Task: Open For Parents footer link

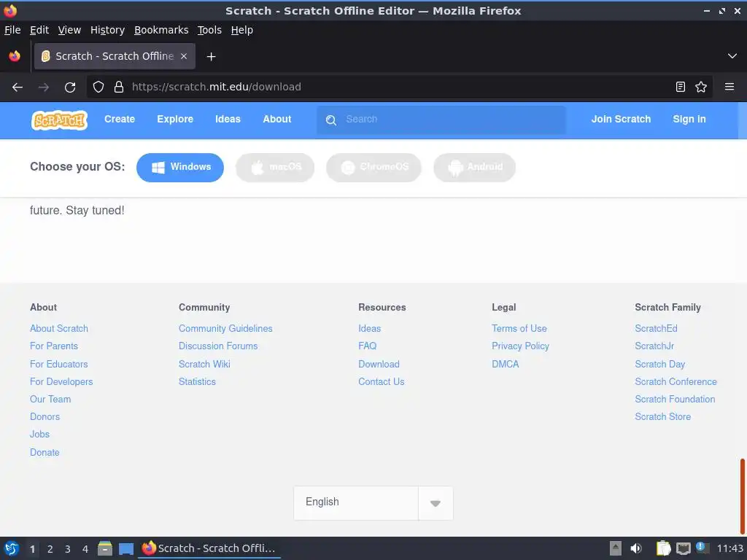Action: click(x=54, y=346)
